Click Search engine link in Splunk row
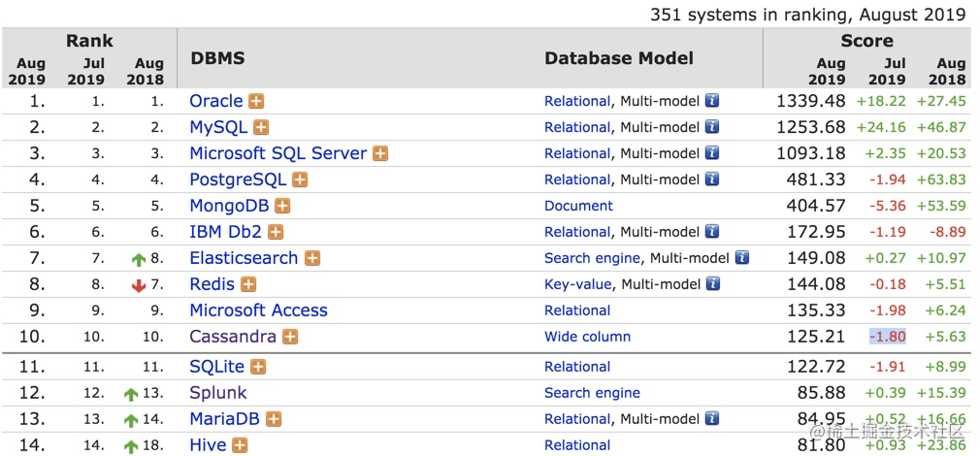Image resolution: width=980 pixels, height=456 pixels. (593, 393)
